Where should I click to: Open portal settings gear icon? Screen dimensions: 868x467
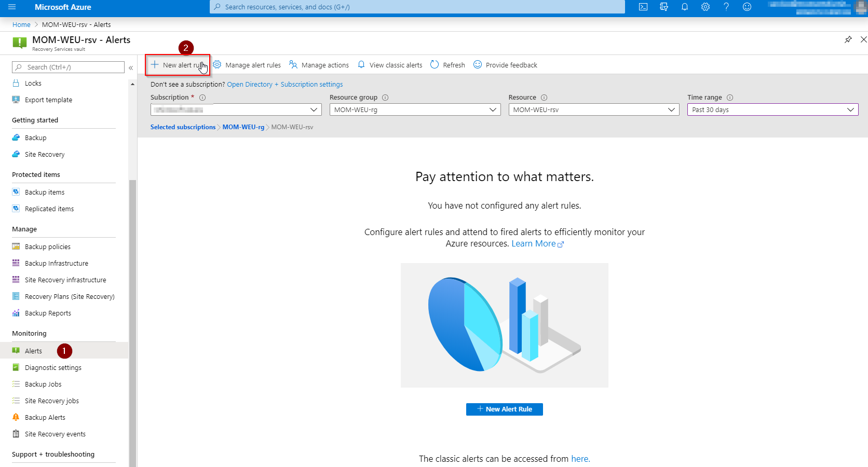click(706, 7)
